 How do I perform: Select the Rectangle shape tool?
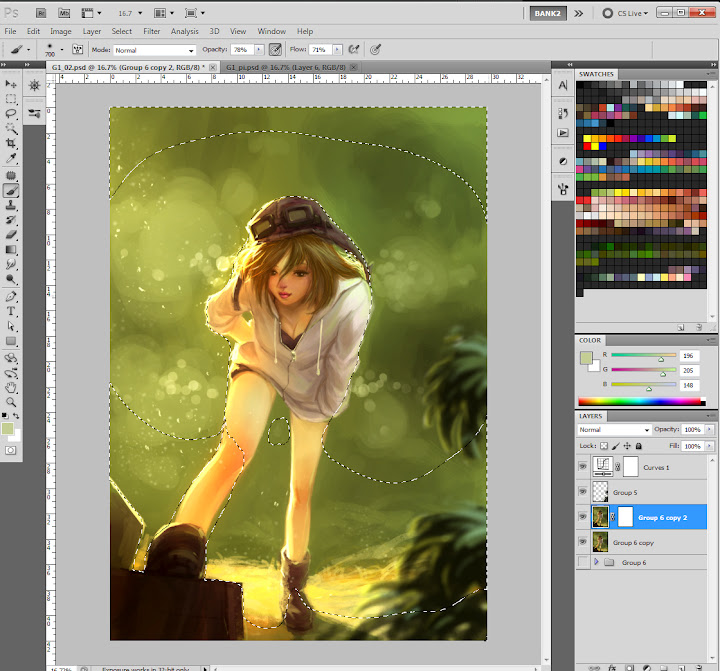point(11,341)
